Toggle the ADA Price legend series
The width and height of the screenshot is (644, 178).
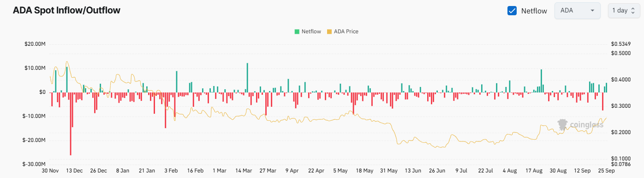coord(342,31)
